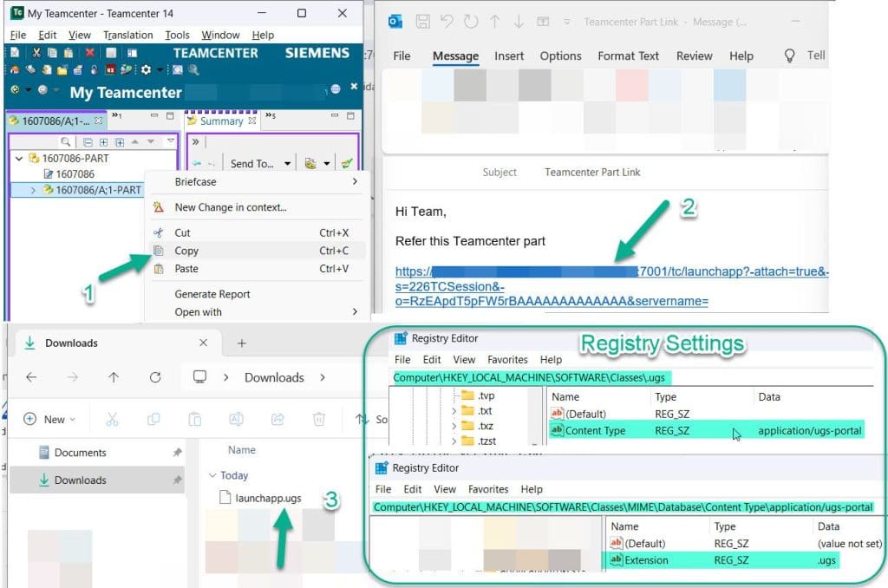Click the Tell me lightbulb icon in Outlook
This screenshot has height=588, width=888.
point(789,56)
